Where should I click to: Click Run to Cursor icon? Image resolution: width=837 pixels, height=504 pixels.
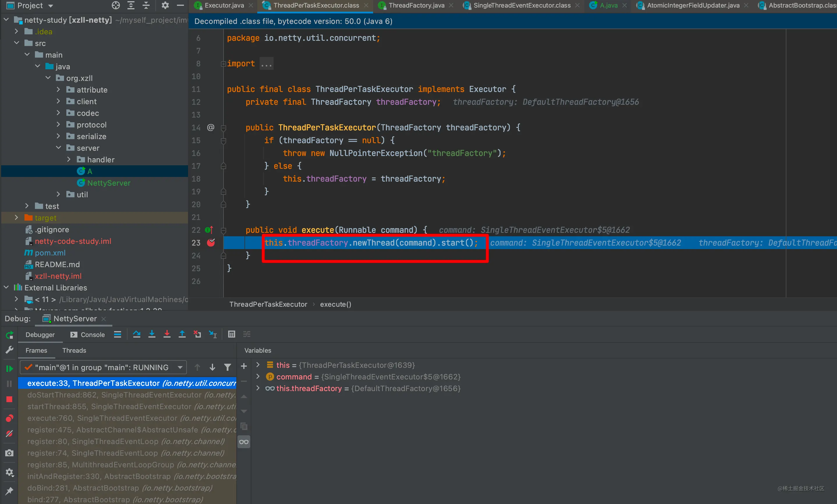[x=212, y=335]
